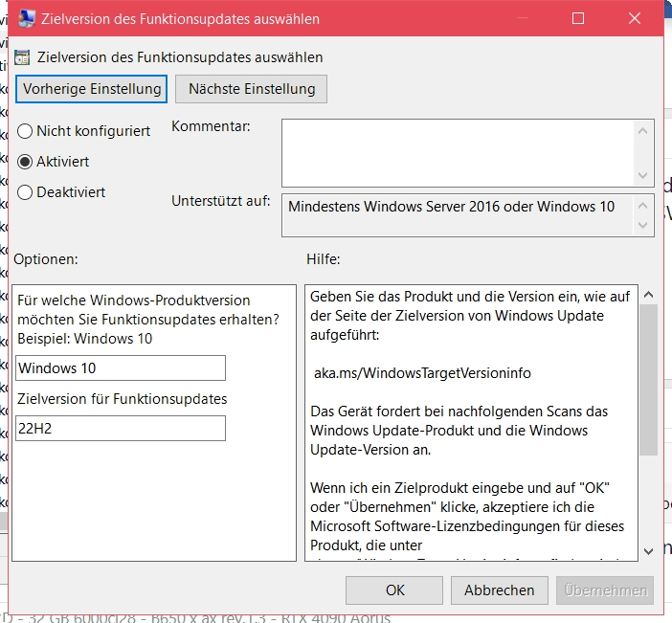Minimize the policy dialog window
This screenshot has height=623, width=672.
tap(522, 18)
